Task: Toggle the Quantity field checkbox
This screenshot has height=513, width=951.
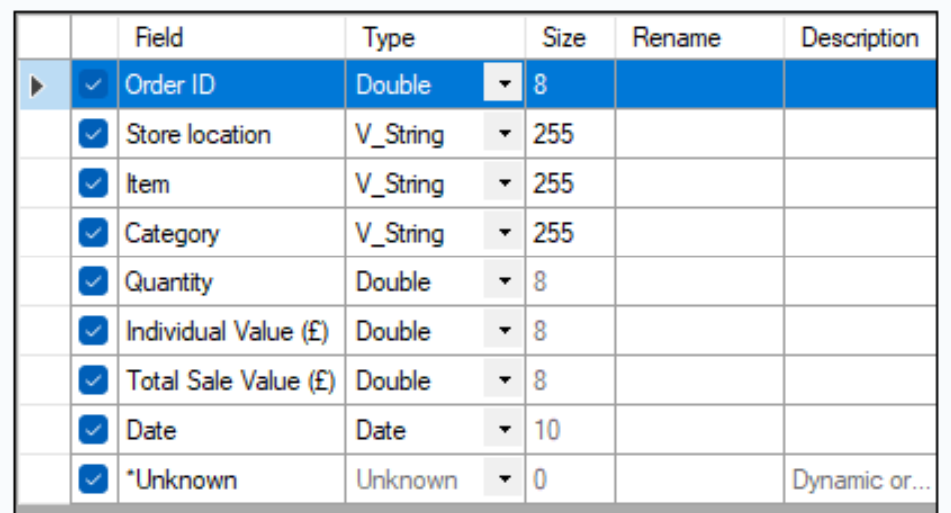Action: coord(93,282)
